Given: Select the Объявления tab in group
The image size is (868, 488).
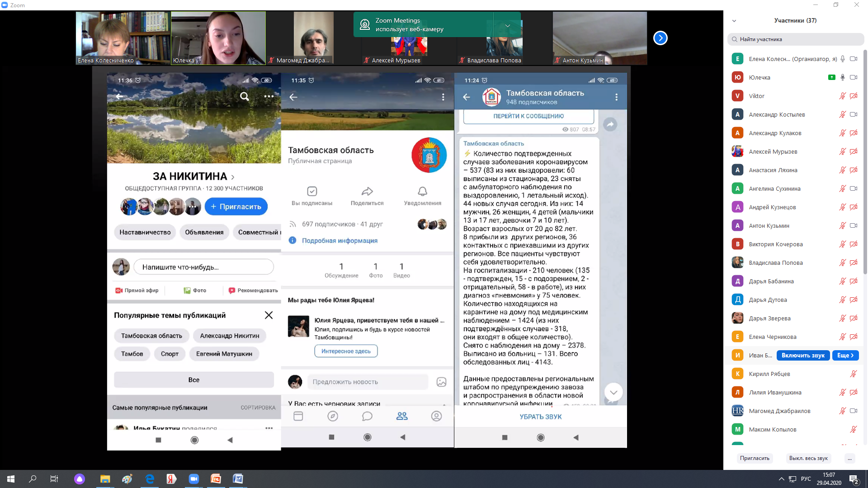Looking at the screenshot, I should click(x=204, y=232).
